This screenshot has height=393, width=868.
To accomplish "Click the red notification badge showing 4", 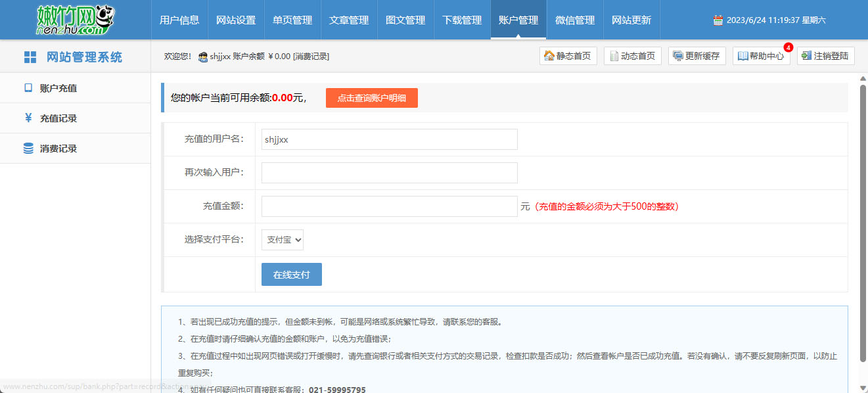I will coord(788,47).
